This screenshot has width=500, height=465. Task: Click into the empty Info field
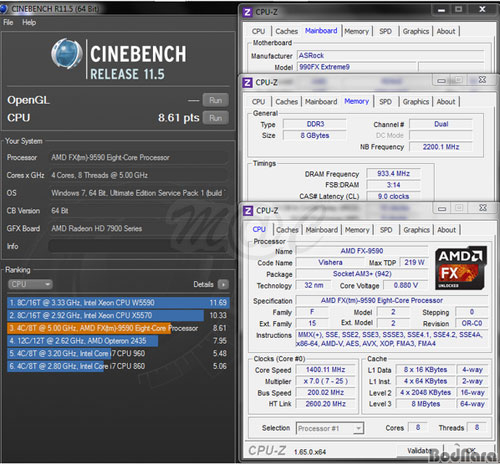click(x=138, y=246)
